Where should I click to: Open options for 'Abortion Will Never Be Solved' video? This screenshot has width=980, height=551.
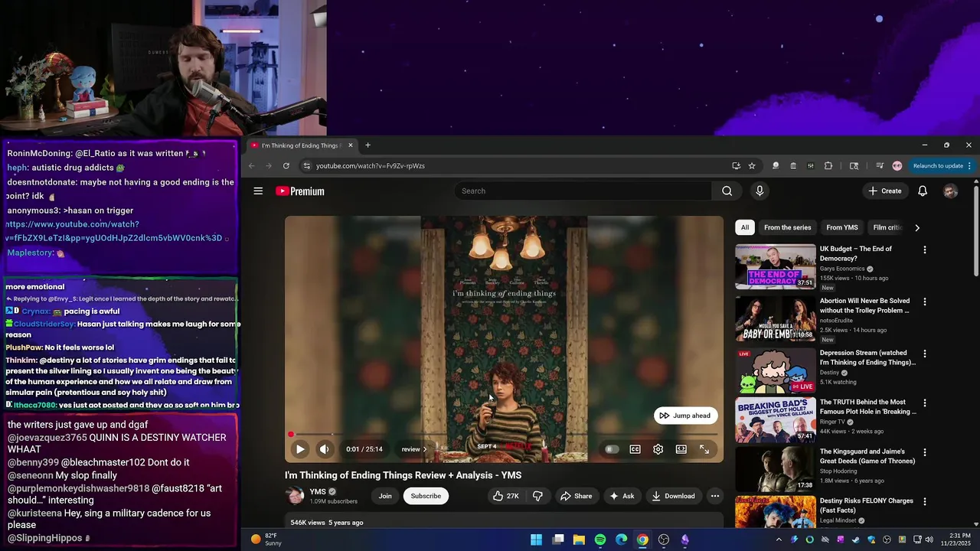pyautogui.click(x=924, y=302)
